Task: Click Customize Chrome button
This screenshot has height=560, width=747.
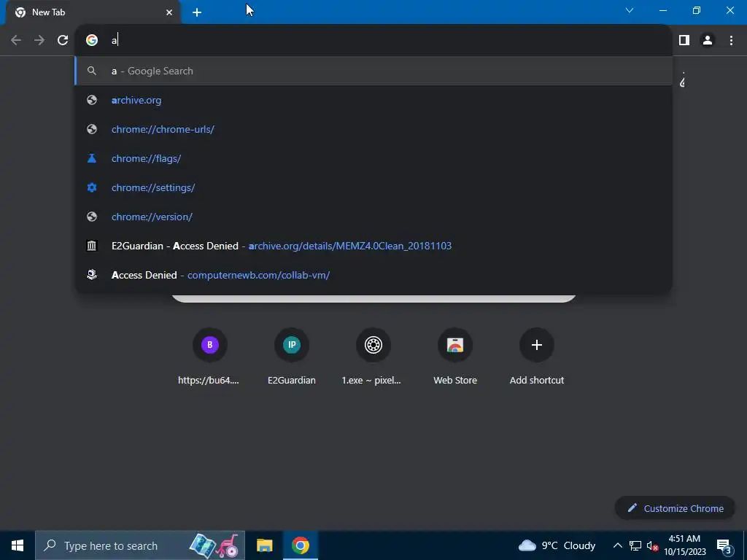Action: [675, 508]
